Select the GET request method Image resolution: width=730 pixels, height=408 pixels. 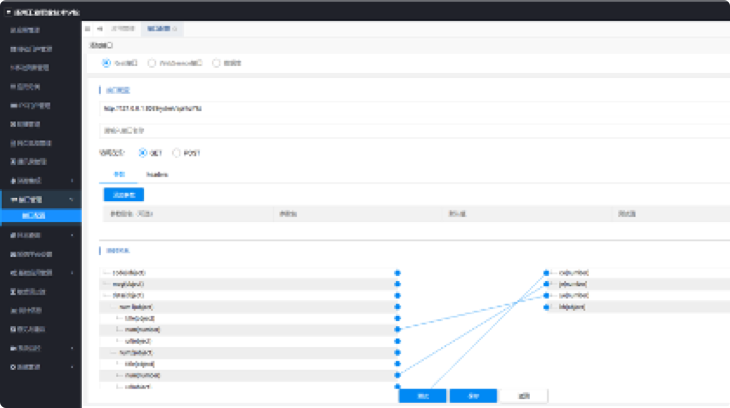click(x=143, y=153)
